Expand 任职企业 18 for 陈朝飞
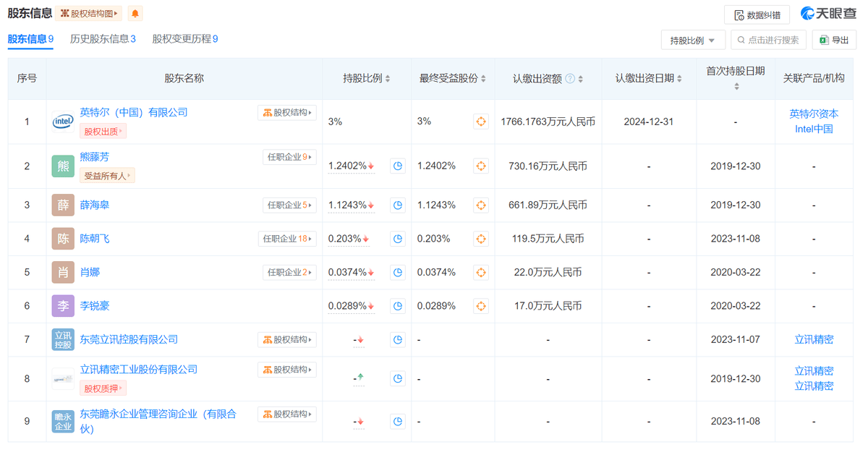The image size is (868, 455). click(287, 239)
